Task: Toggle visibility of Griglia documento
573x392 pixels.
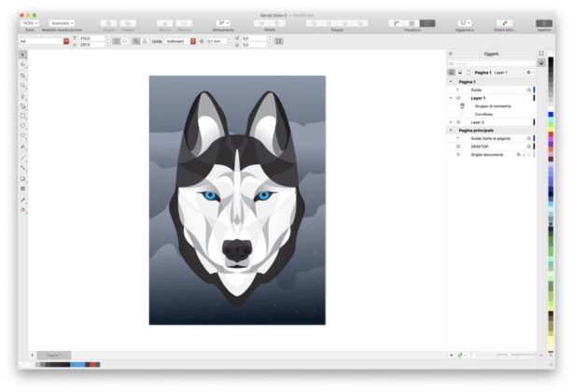Action: click(519, 154)
